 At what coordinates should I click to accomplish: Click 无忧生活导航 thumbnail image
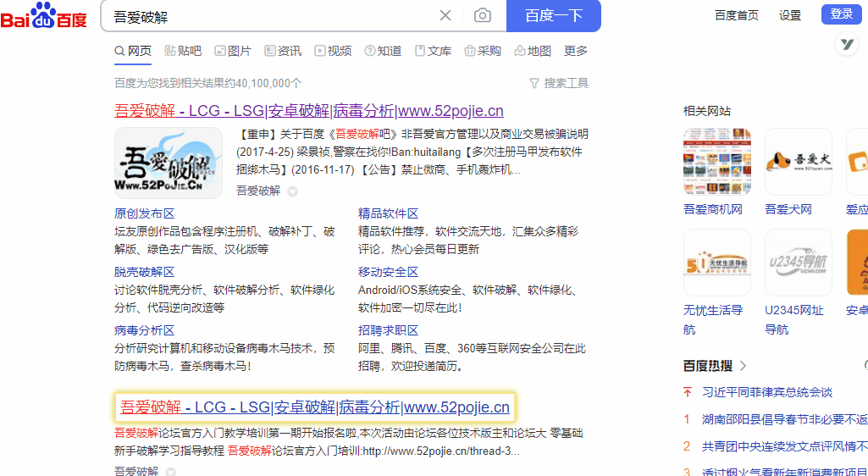click(717, 263)
